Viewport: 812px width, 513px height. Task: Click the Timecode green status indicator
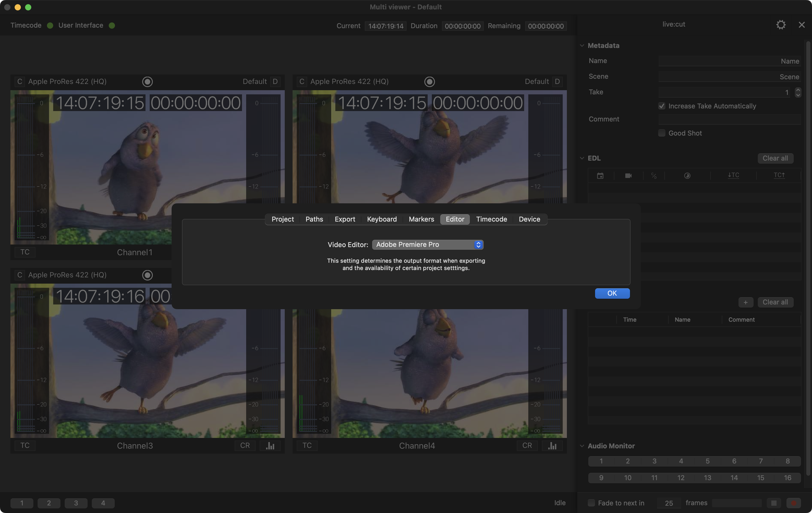[50, 26]
